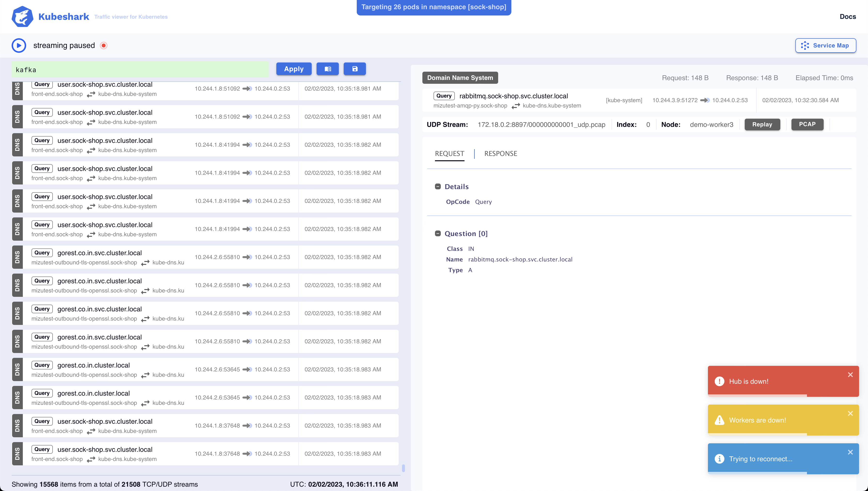Close the Hub is down notification
The height and width of the screenshot is (491, 868).
tap(851, 375)
